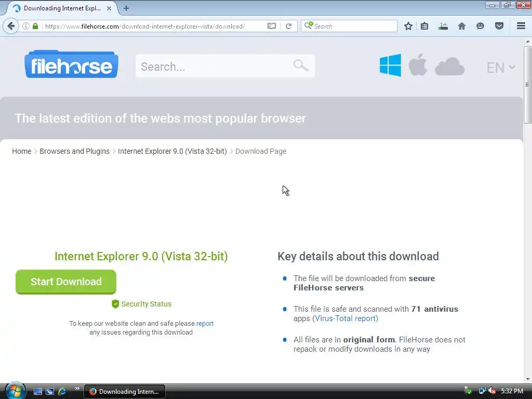
Task: Select the cloud web apps icon
Action: point(449,66)
